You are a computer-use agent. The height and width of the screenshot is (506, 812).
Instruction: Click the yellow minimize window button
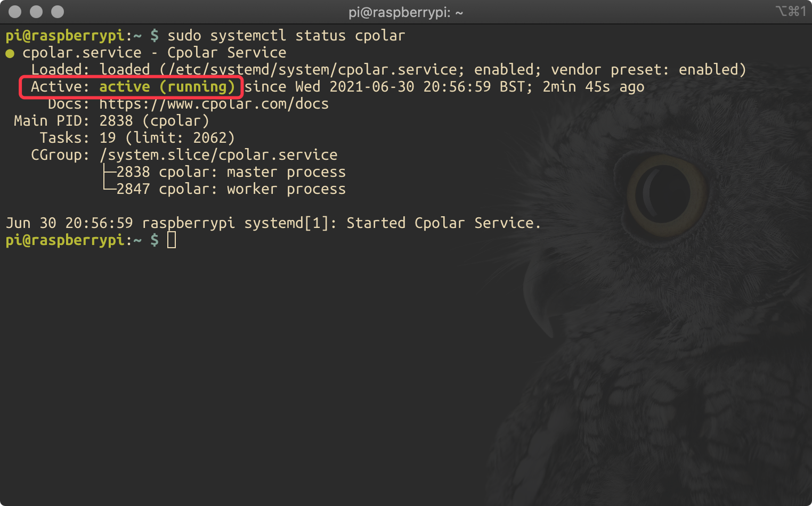pyautogui.click(x=36, y=12)
